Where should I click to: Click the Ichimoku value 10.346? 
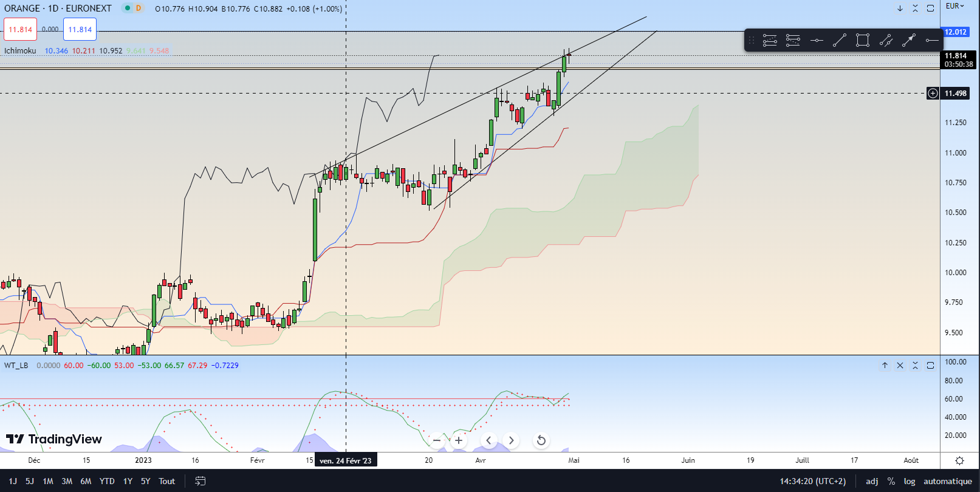57,50
